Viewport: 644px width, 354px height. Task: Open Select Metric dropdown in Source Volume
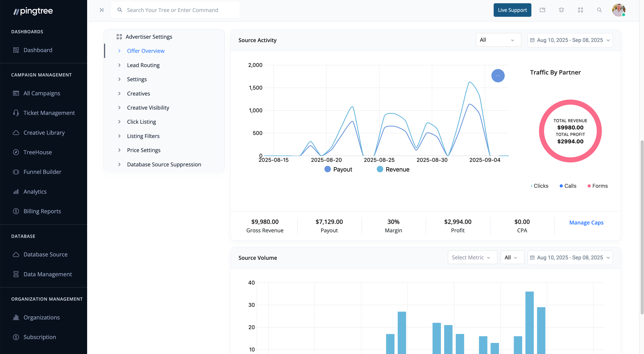(472, 258)
